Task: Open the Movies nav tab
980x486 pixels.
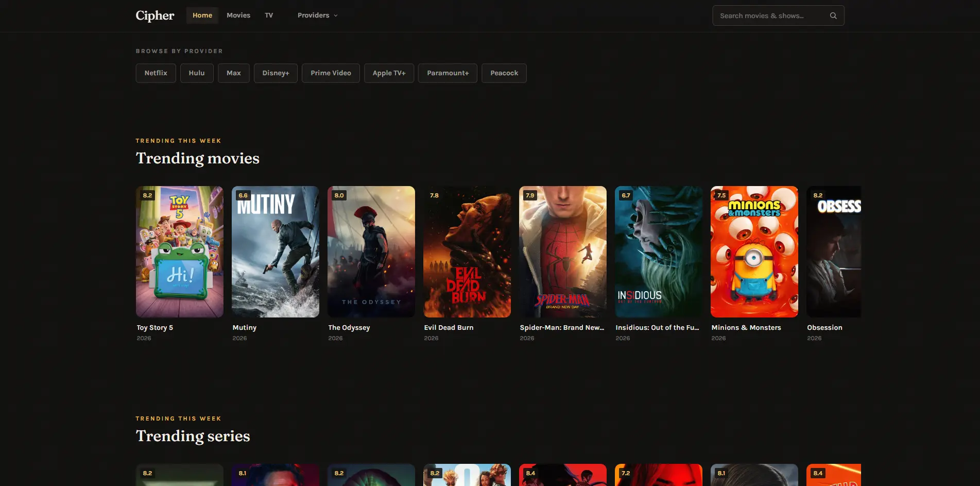Action: point(238,15)
